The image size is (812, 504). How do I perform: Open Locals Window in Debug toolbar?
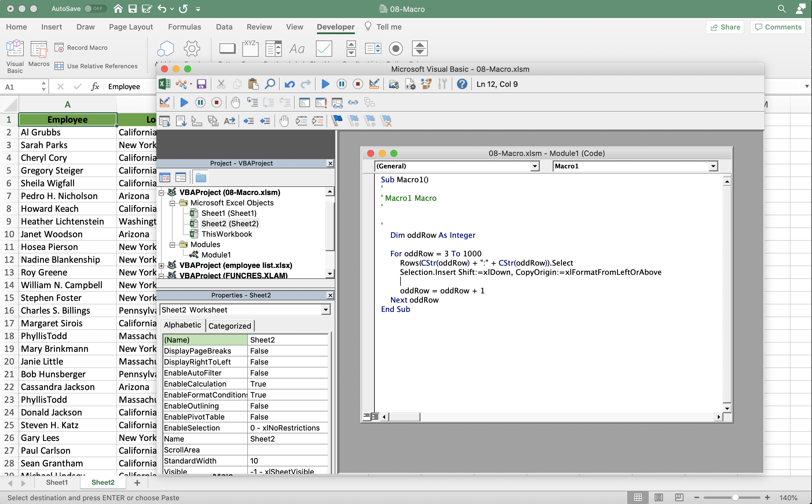pyautogui.click(x=304, y=102)
